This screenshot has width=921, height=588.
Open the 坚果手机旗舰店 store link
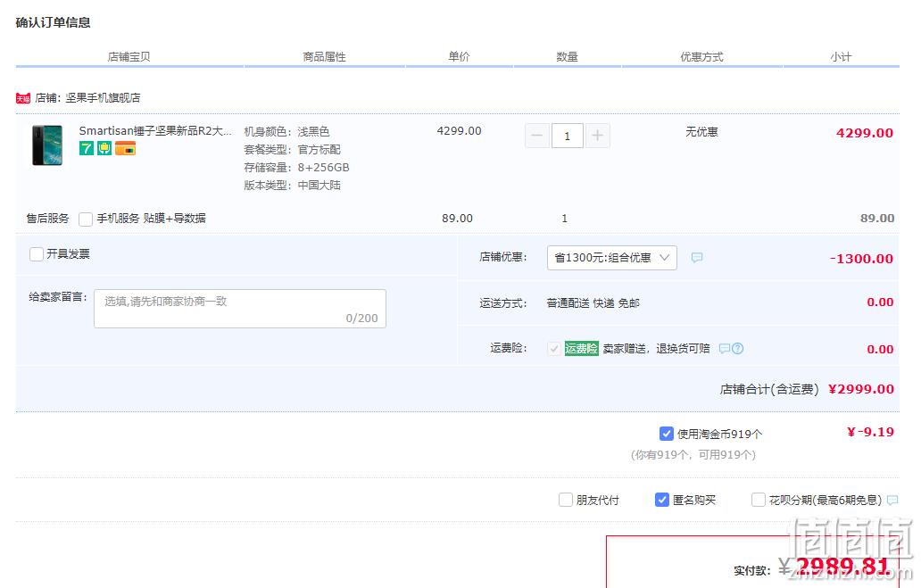pyautogui.click(x=103, y=98)
